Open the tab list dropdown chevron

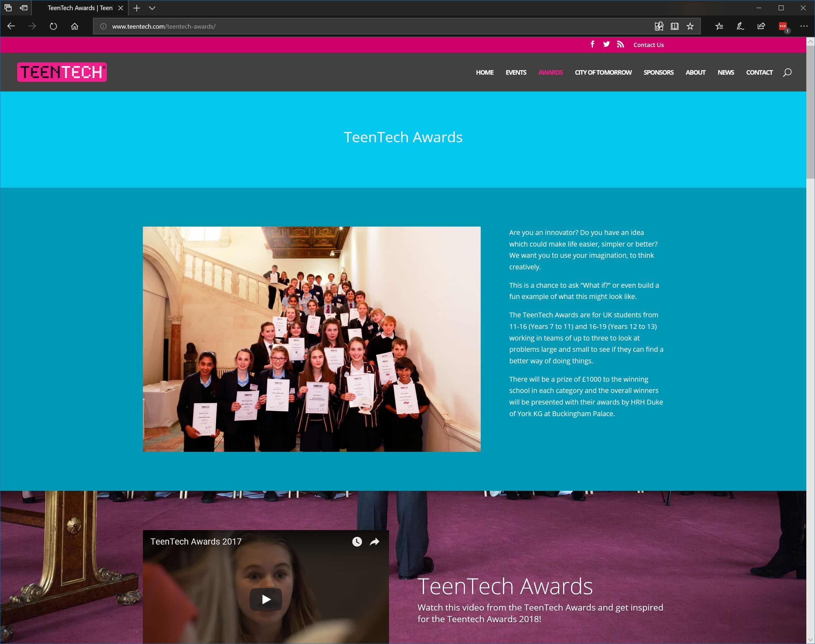click(152, 8)
